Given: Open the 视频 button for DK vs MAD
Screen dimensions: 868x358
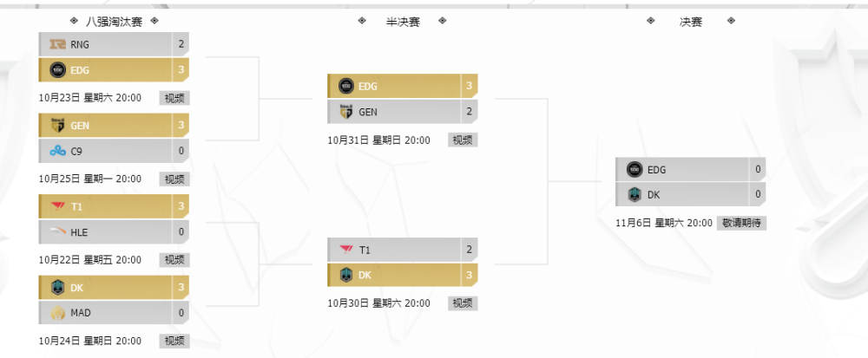Looking at the screenshot, I should click(174, 341).
